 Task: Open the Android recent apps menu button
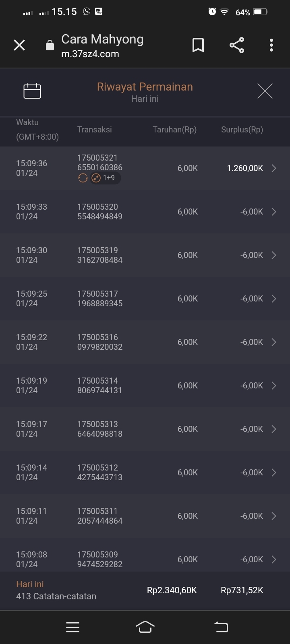click(72, 627)
